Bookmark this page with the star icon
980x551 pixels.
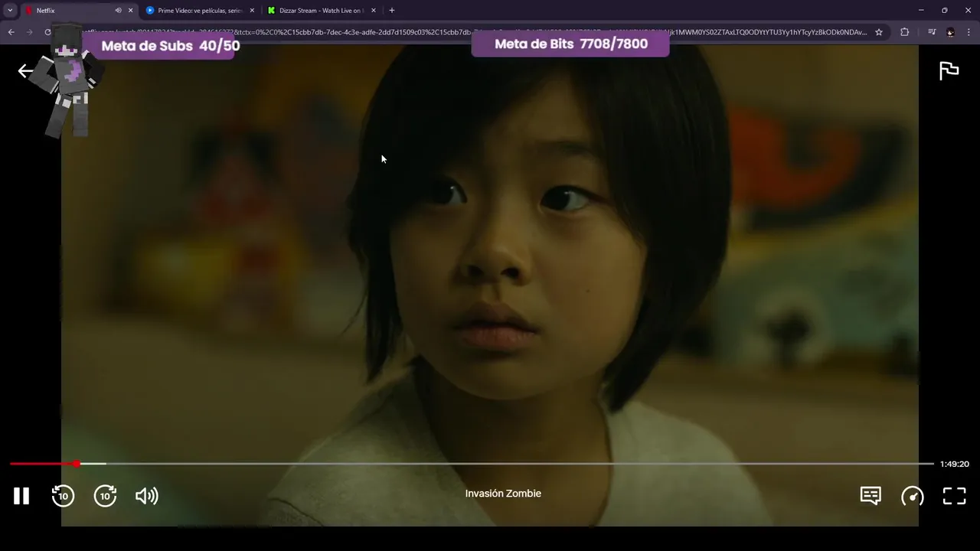click(x=879, y=32)
